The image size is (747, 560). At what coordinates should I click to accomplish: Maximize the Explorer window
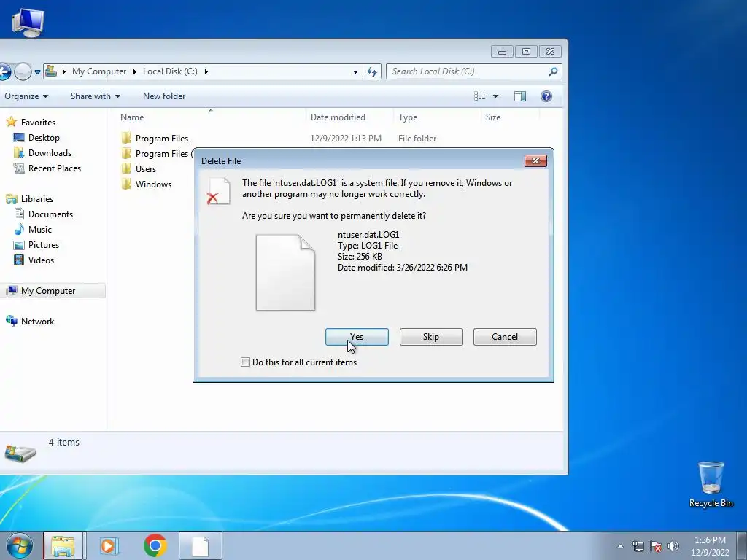point(526,52)
